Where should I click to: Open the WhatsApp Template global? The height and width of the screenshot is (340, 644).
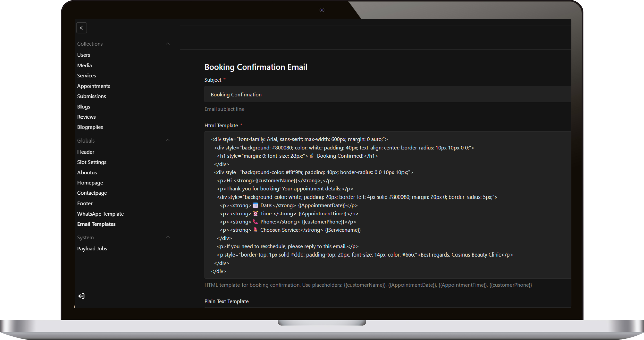coord(101,214)
